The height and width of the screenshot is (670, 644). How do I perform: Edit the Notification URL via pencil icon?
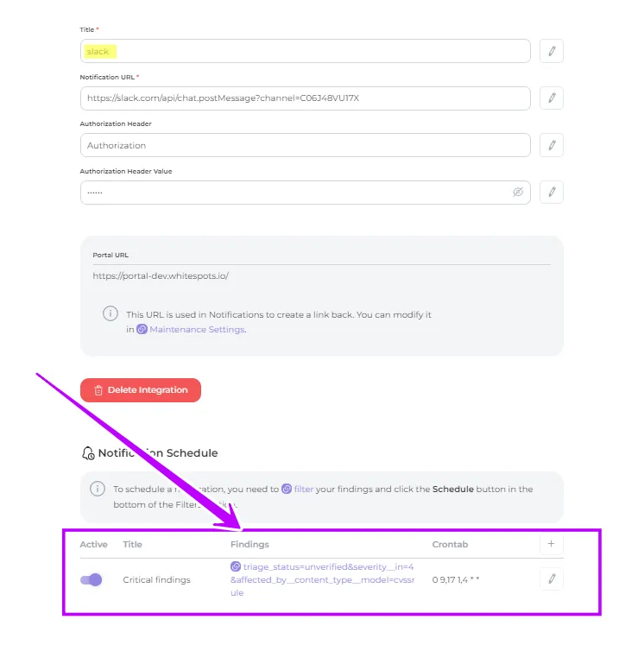552,98
